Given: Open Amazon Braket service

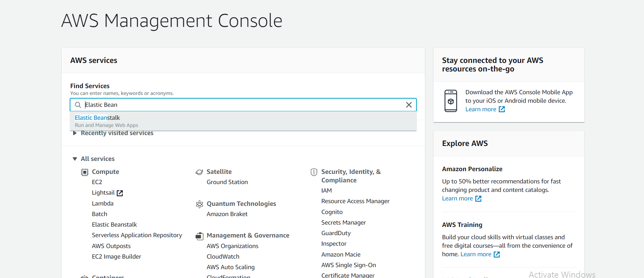Looking at the screenshot, I should tap(227, 214).
